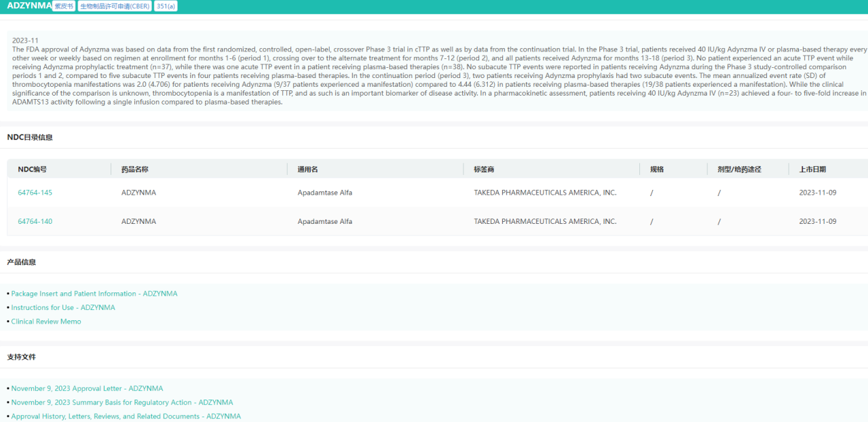Image resolution: width=868 pixels, height=422 pixels.
Task: Click the NDC编号 column header
Action: click(x=32, y=169)
